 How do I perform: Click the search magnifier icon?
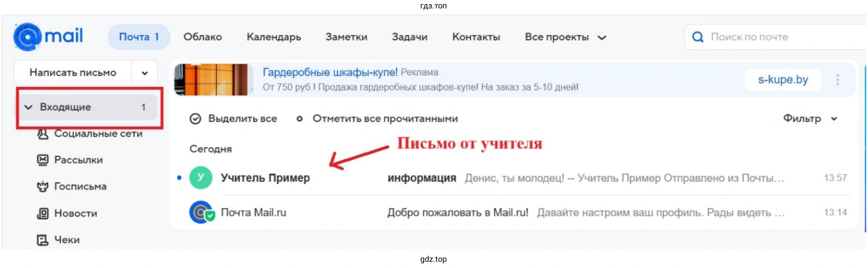(x=698, y=37)
